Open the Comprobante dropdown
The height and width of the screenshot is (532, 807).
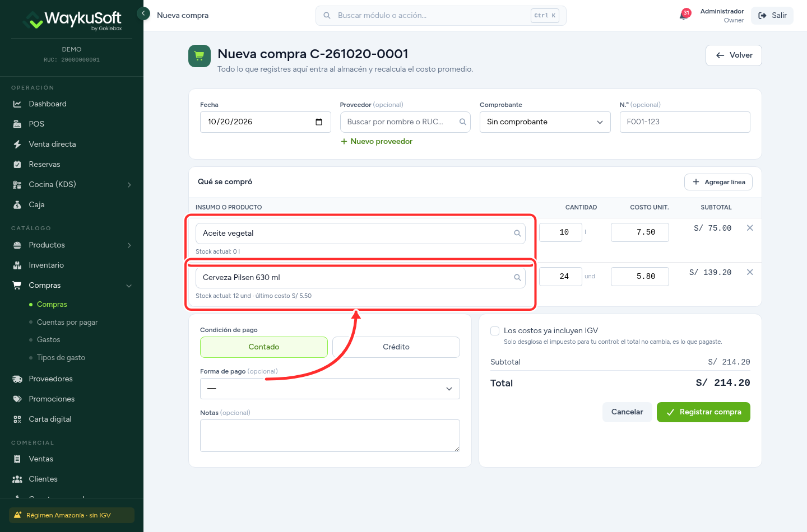pyautogui.click(x=545, y=122)
